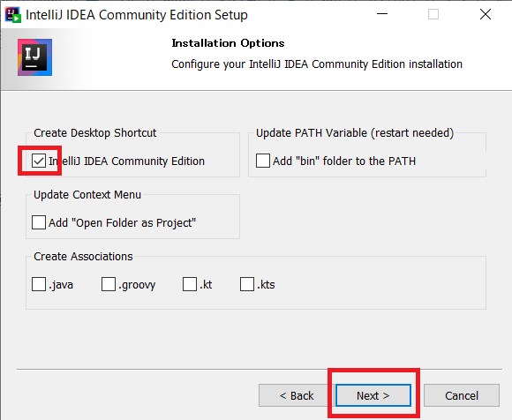Viewport: 512px width, 420px height.
Task: Click the Next > button
Action: (x=373, y=395)
